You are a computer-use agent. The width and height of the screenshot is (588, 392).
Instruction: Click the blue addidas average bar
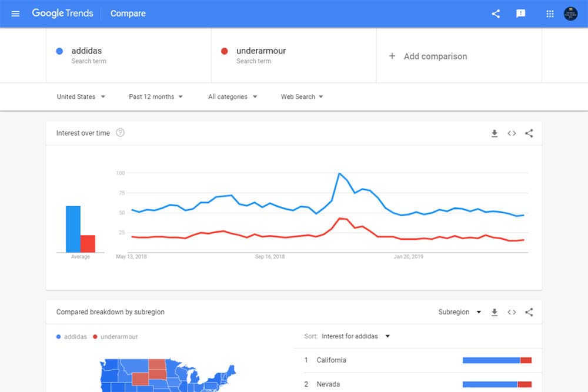point(73,229)
